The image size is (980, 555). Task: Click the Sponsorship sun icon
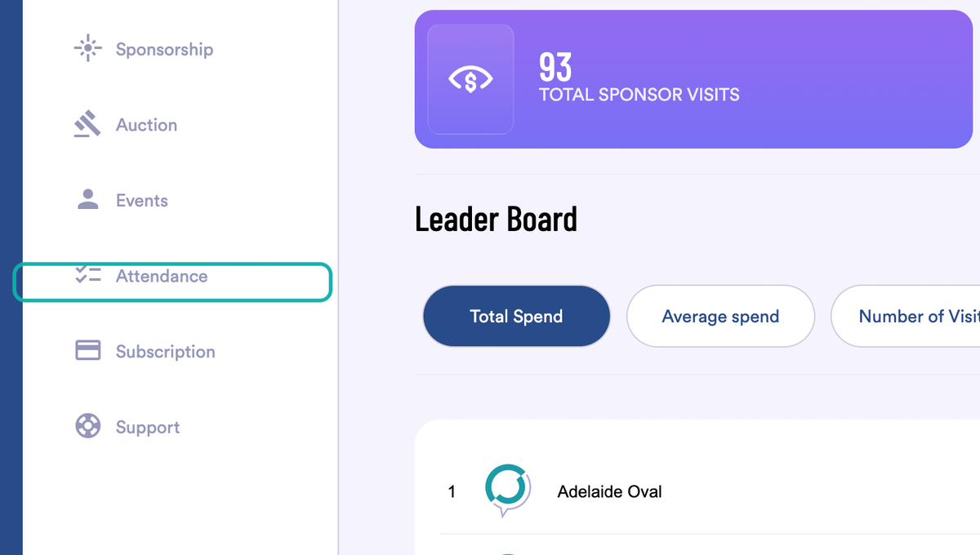click(x=87, y=48)
